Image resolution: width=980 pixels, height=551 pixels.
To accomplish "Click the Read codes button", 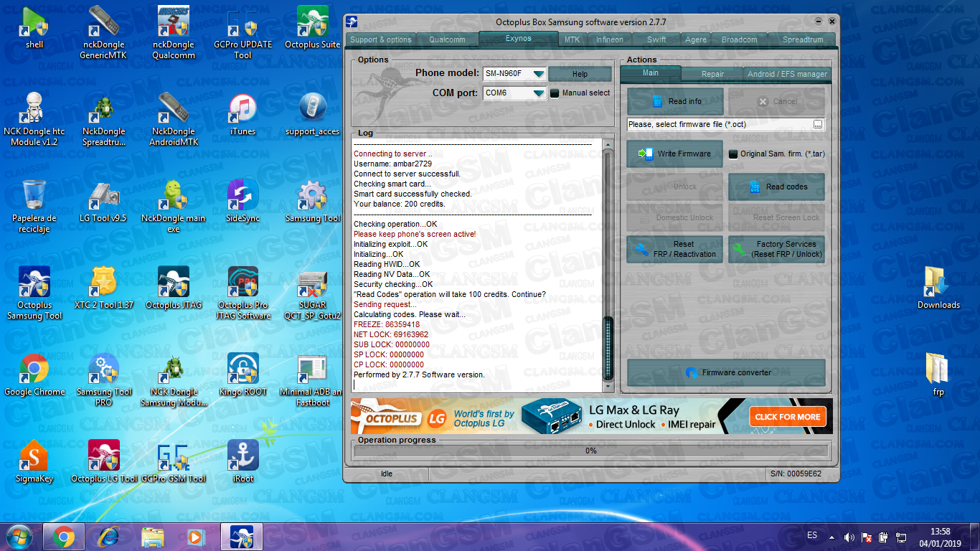I will (776, 187).
